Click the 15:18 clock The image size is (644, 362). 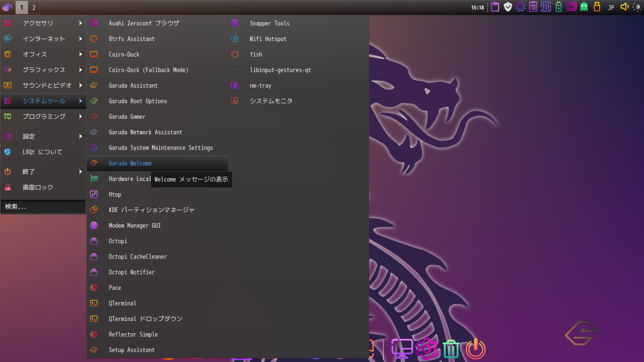point(477,8)
